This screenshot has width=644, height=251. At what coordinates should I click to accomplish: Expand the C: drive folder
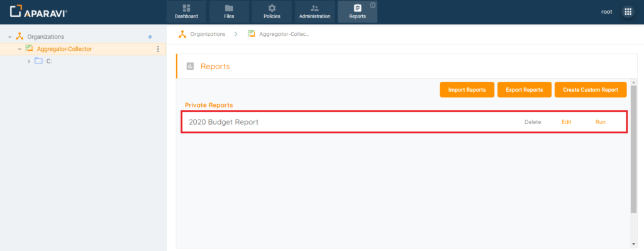pos(29,61)
